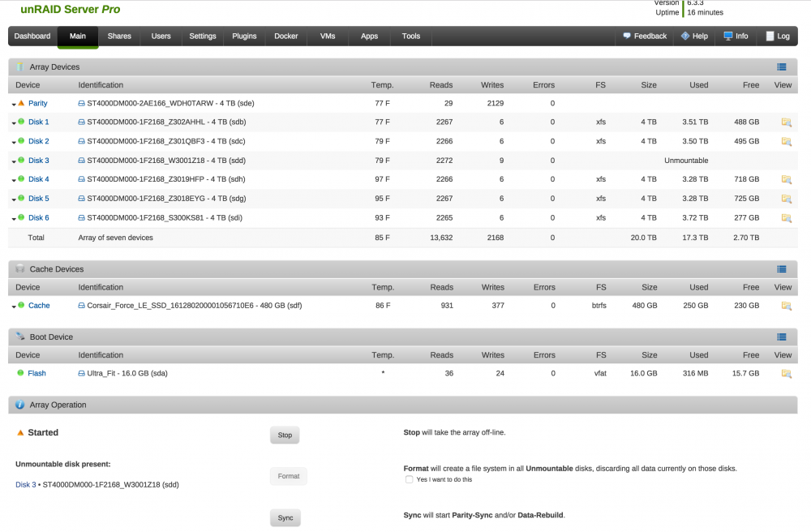This screenshot has height=532, width=811.
Task: Click drive icon beside Z302AHHL identification
Action: coord(81,122)
